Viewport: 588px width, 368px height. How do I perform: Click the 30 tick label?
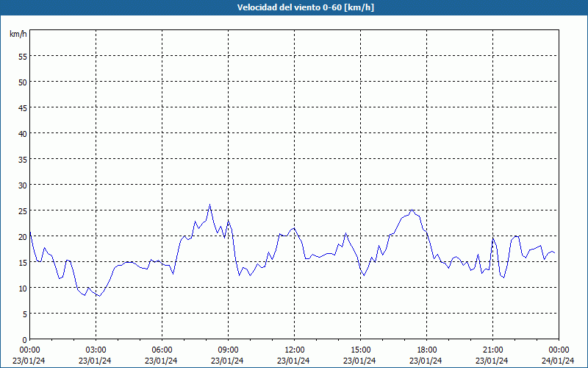pyautogui.click(x=23, y=185)
